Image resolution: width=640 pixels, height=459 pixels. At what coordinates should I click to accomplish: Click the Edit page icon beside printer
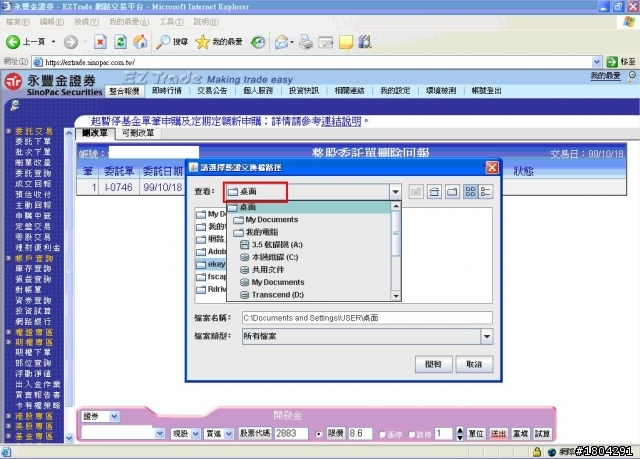click(326, 42)
